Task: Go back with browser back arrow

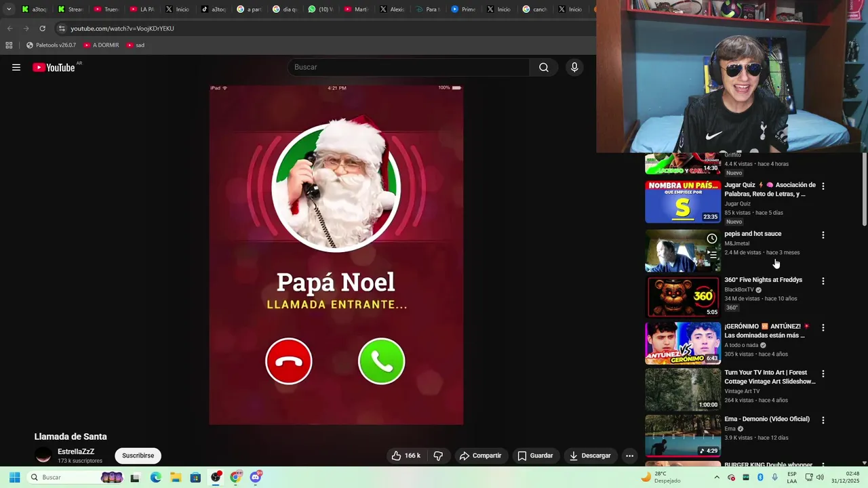Action: click(x=9, y=28)
